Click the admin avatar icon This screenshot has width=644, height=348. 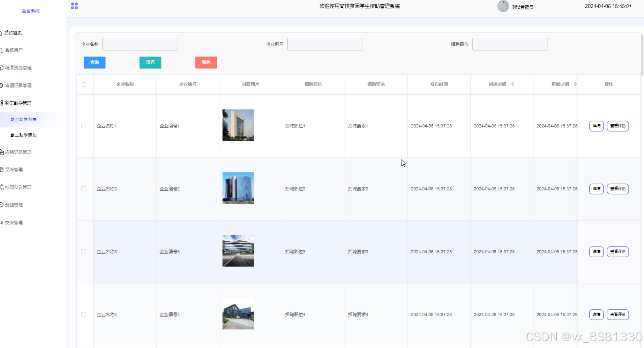click(x=503, y=6)
